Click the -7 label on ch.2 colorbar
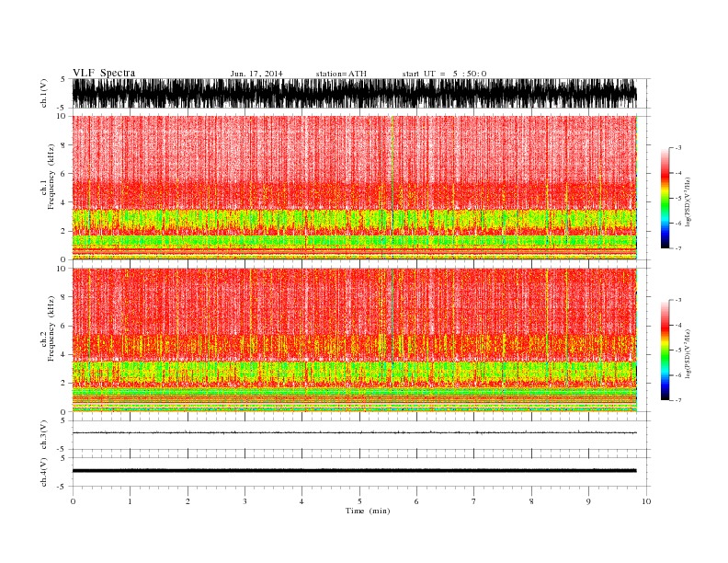Screen dimensions: 728x563 pyautogui.click(x=677, y=400)
